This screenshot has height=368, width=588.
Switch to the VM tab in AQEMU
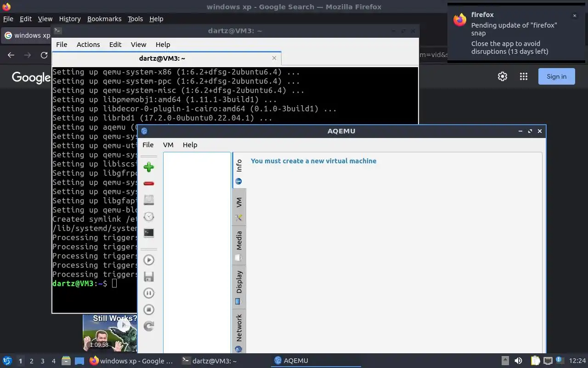pos(239,207)
